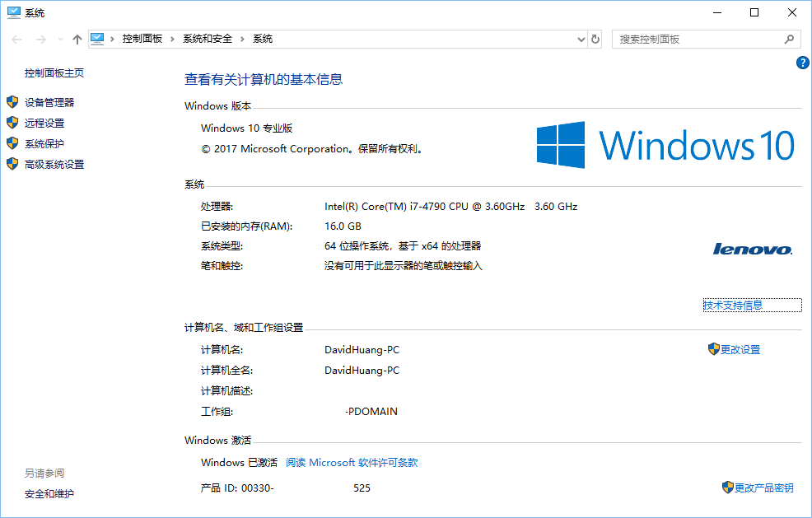
Task: Click the Windows 10 logo image
Action: click(665, 145)
